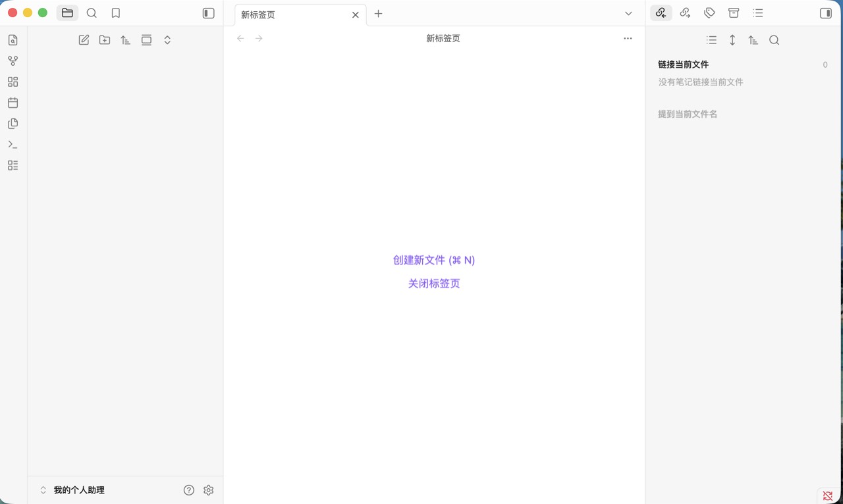Image resolution: width=843 pixels, height=504 pixels.
Task: Click the 关闭标签页 link
Action: point(434,284)
